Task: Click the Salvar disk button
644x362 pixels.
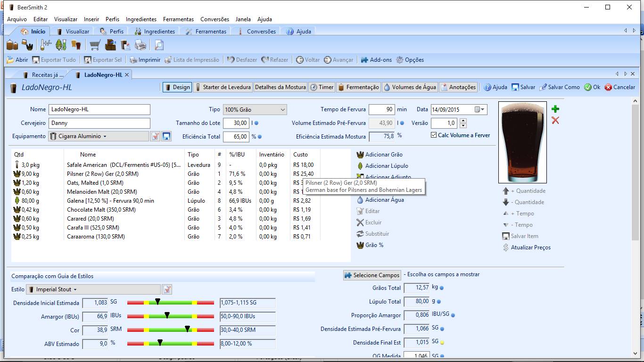Action: pos(524,87)
